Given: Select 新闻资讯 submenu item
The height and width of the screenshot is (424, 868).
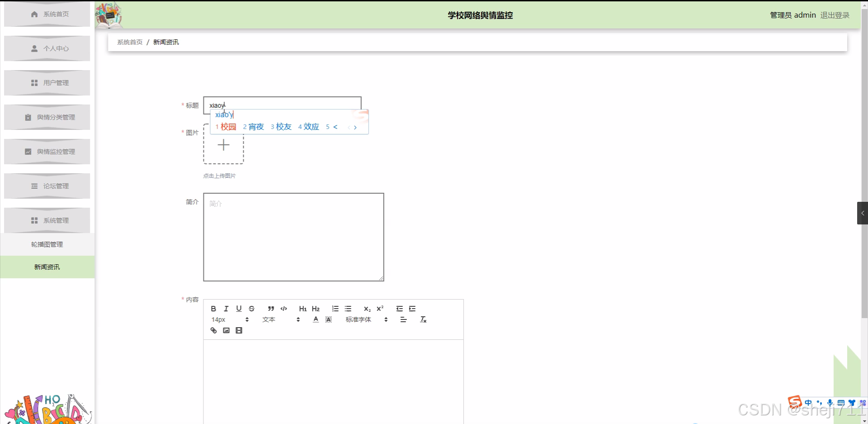Looking at the screenshot, I should click(47, 267).
